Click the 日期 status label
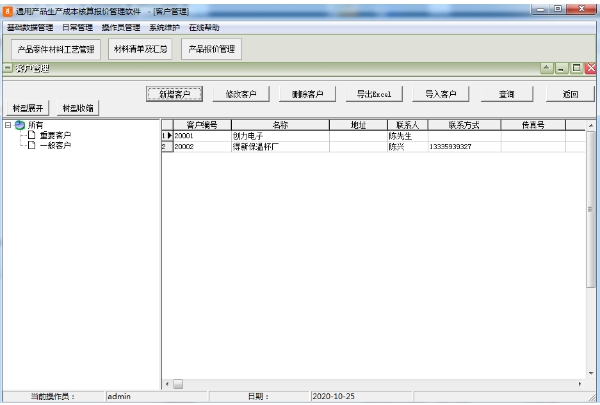Image resolution: width=600 pixels, height=405 pixels. [259, 397]
